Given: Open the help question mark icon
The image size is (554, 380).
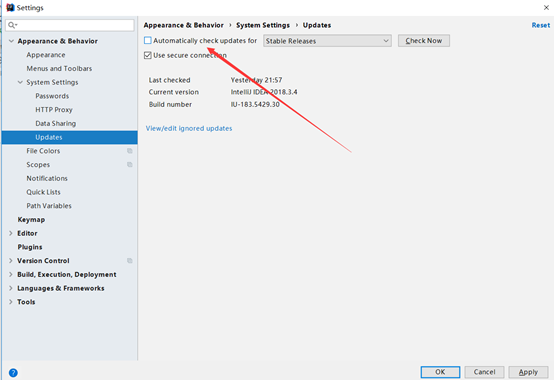Looking at the screenshot, I should (x=13, y=373).
